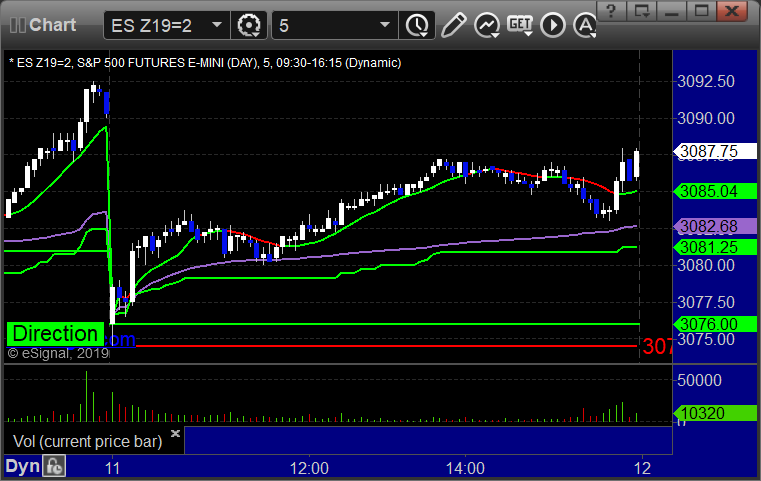The width and height of the screenshot is (761, 481).
Task: Click the chart title ES Z19=2 text
Action: pos(205,63)
